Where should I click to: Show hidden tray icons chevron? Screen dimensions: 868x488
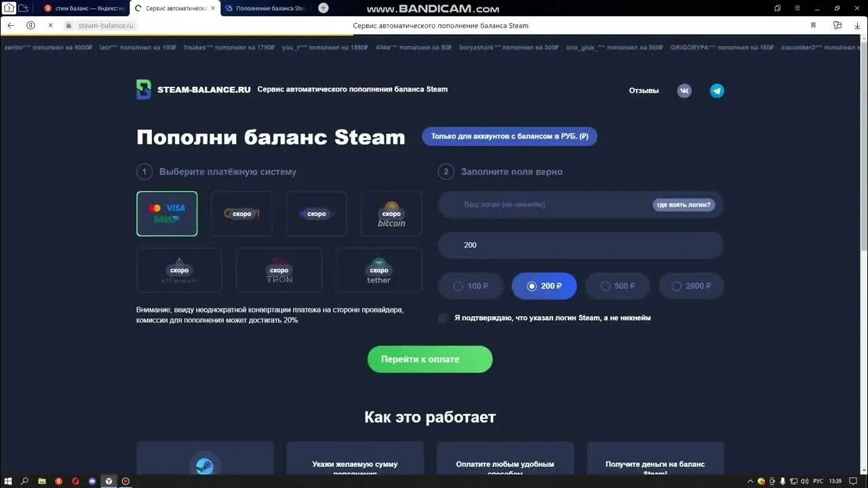tap(751, 481)
